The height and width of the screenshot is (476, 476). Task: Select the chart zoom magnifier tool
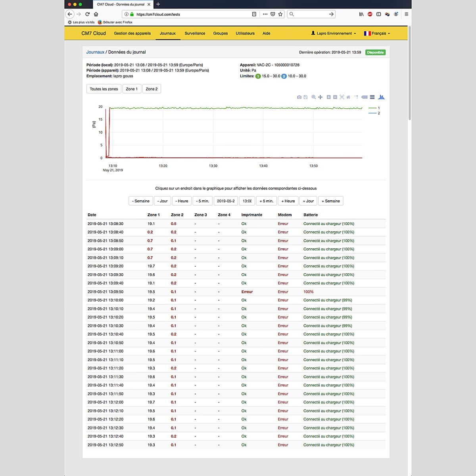[314, 97]
